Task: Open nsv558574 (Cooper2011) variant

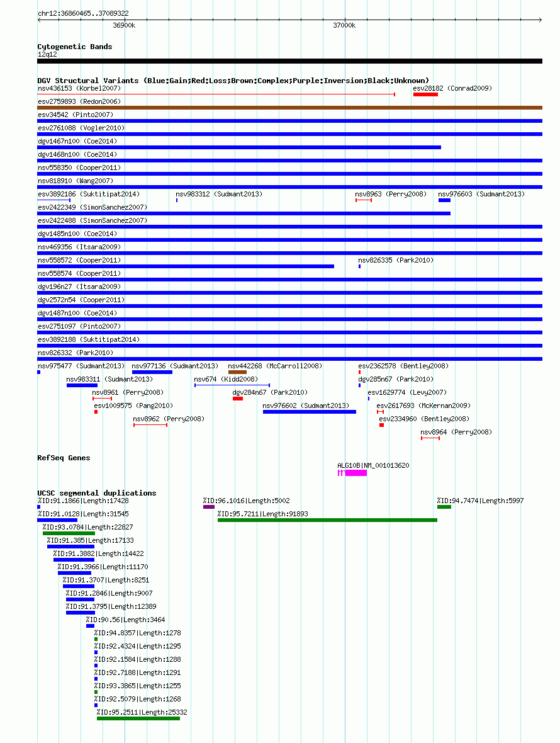Action: (x=79, y=274)
